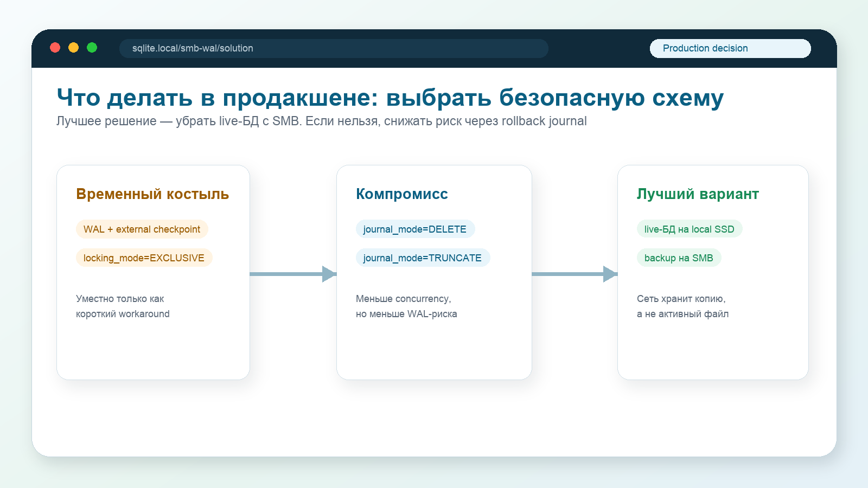The height and width of the screenshot is (488, 868).
Task: Click the sqlite.local/smb-wal/solution address bar
Action: tap(334, 48)
